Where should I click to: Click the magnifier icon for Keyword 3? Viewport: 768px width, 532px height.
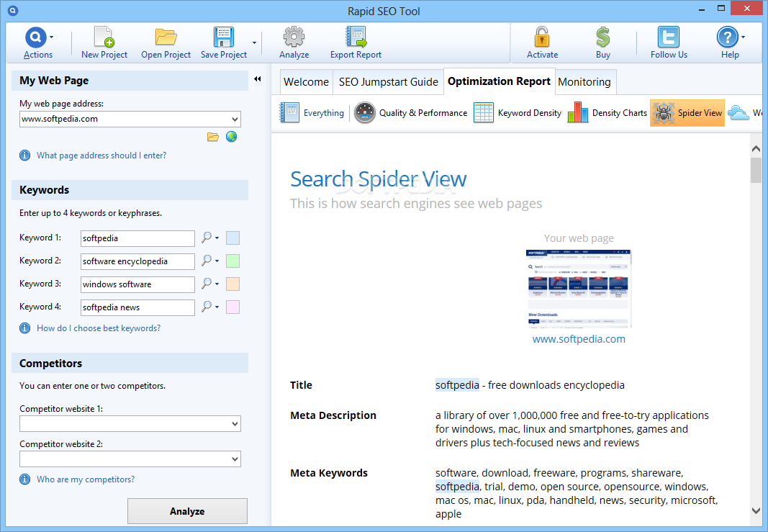[207, 284]
